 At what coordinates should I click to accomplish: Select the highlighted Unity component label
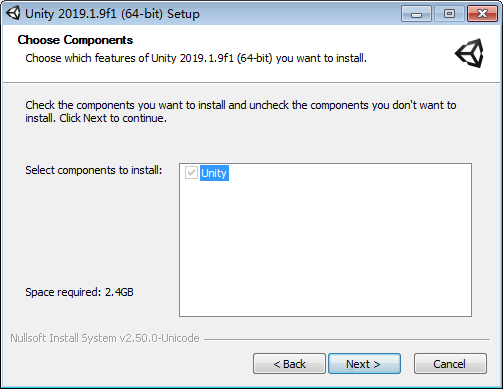click(x=214, y=173)
